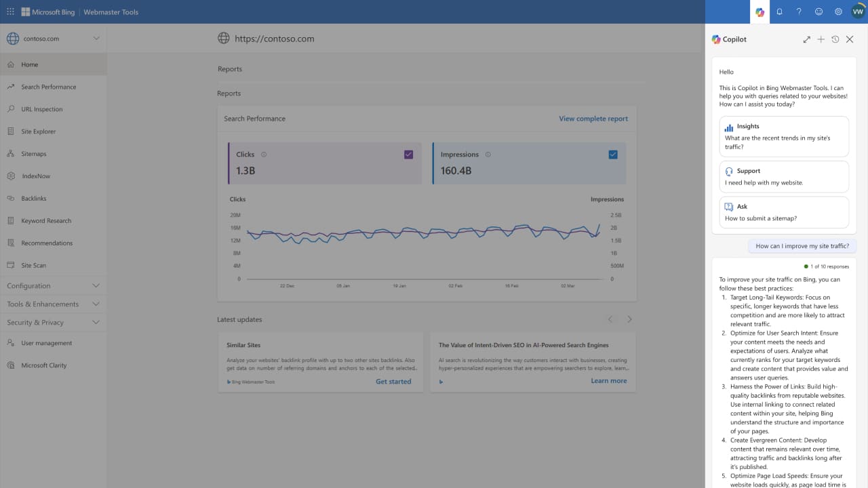Expand the Tools & Enhancements section
868x488 pixels.
click(x=54, y=304)
